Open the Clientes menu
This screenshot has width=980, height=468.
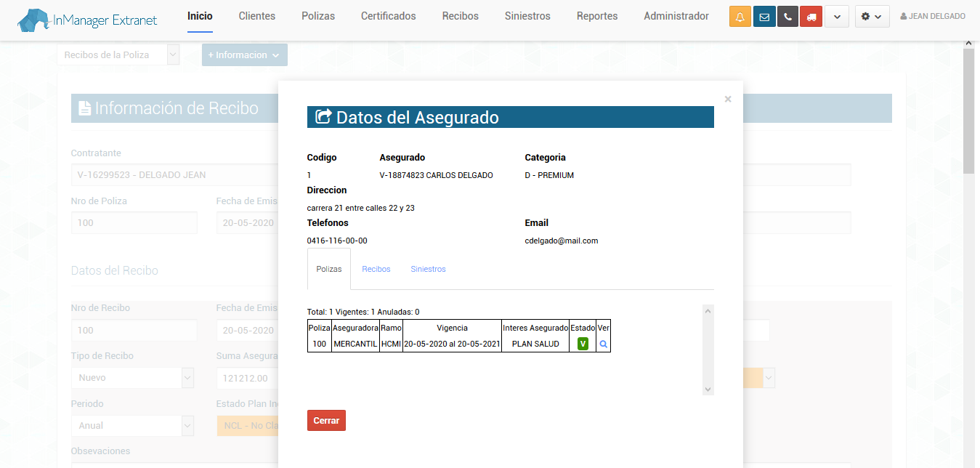tap(256, 16)
